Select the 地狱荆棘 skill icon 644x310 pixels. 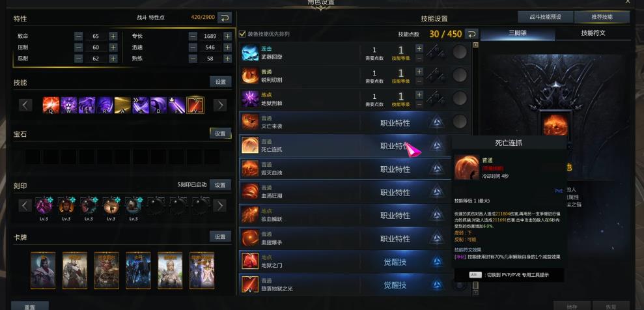pyautogui.click(x=249, y=98)
